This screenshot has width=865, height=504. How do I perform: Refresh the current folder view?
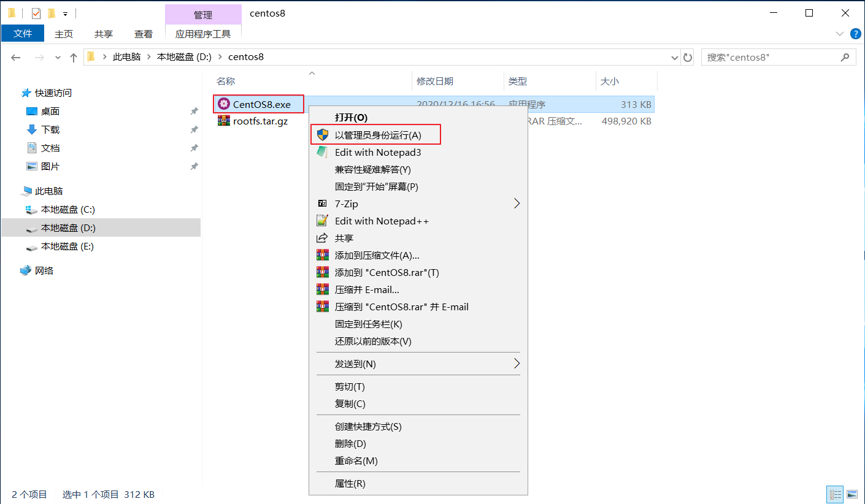point(688,57)
